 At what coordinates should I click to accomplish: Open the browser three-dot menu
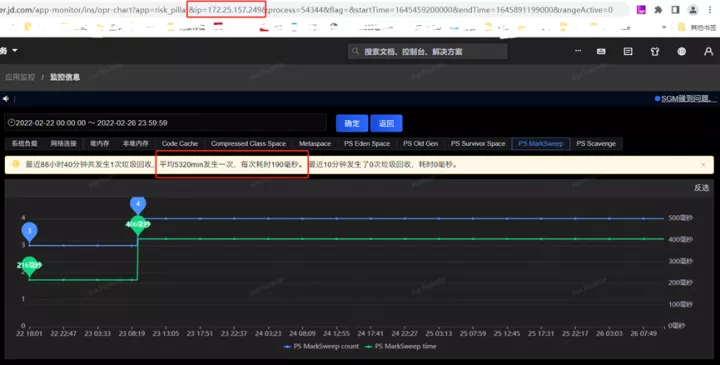click(710, 10)
